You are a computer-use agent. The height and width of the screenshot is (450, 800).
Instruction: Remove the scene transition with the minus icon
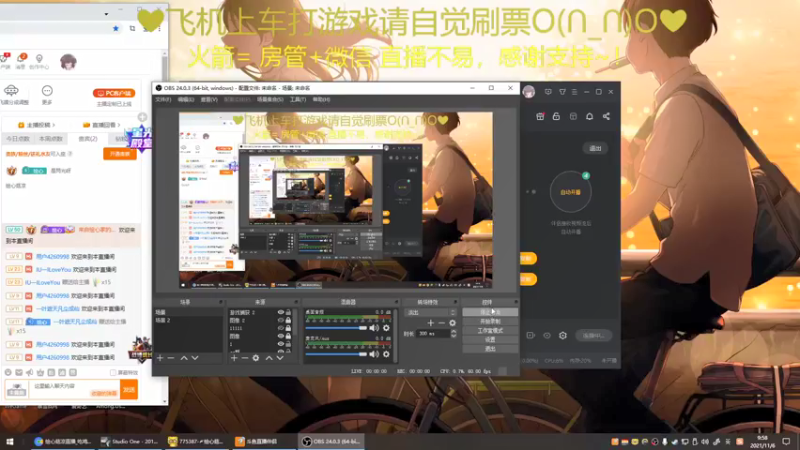point(441,323)
